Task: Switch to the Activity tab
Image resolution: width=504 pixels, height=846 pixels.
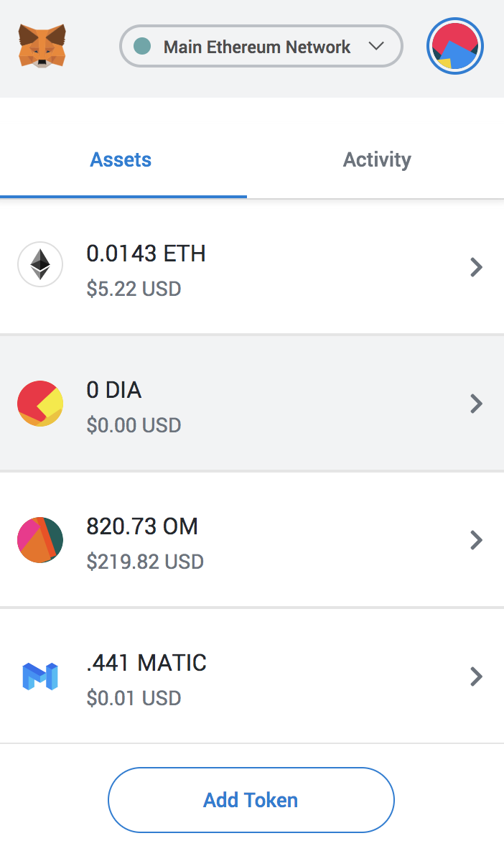Action: (377, 159)
